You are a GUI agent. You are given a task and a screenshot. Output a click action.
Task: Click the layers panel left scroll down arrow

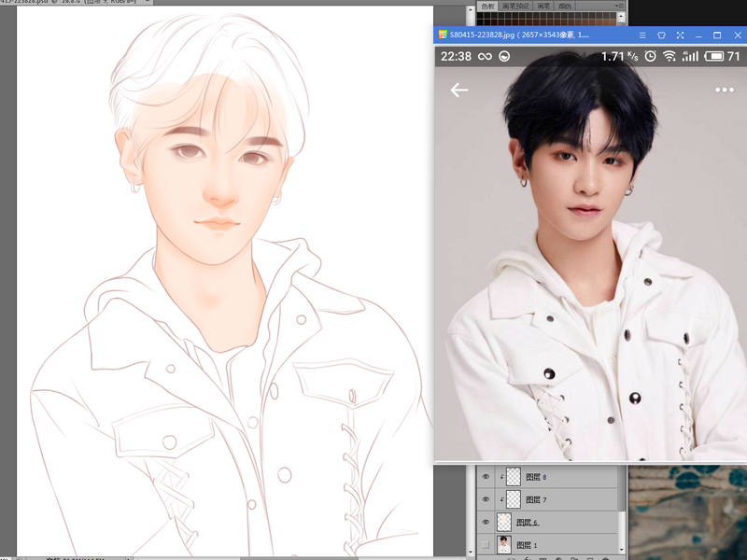coord(471,553)
